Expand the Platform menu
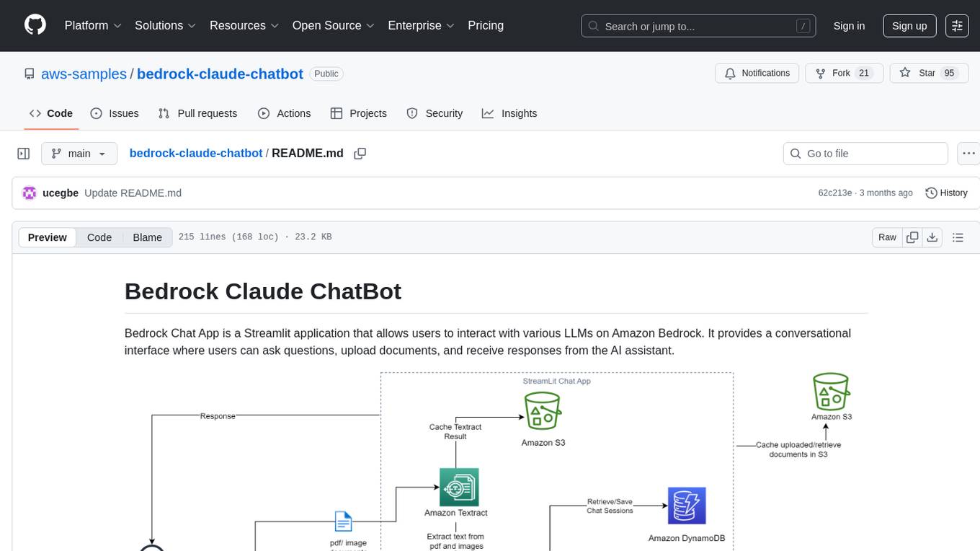Viewport: 980px width, 551px height. (93, 25)
